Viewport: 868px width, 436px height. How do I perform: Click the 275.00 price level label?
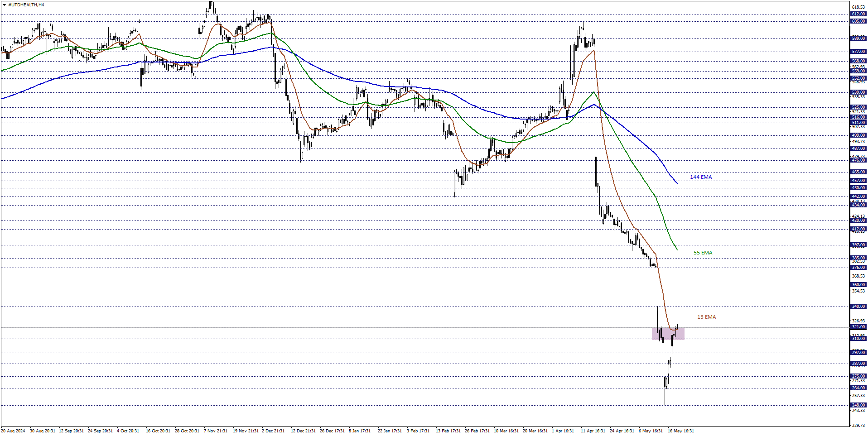(x=858, y=376)
